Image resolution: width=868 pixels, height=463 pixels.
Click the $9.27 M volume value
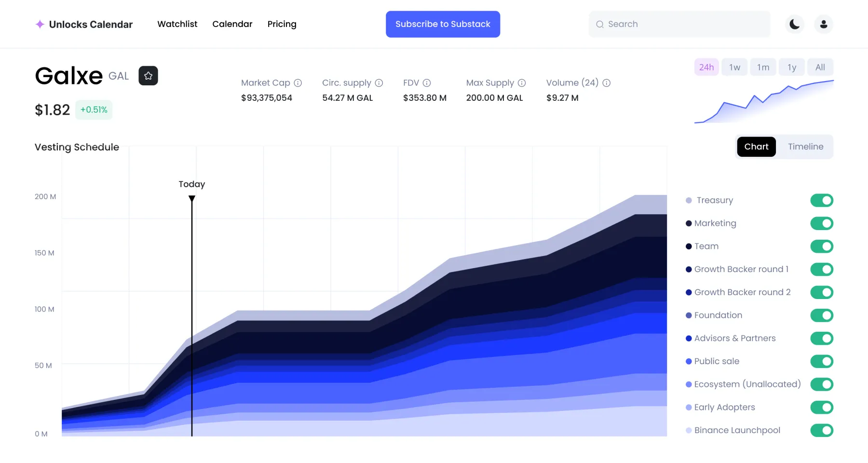pos(562,98)
